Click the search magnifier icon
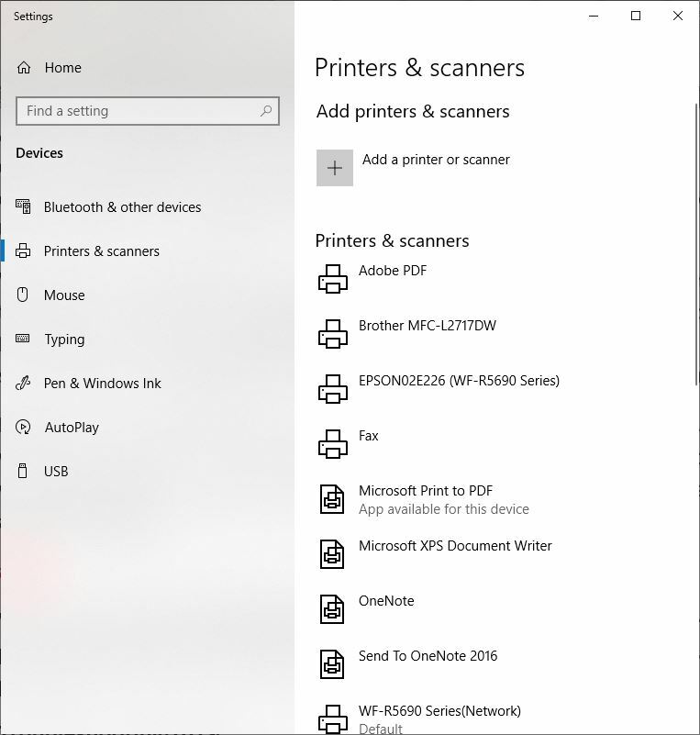The height and width of the screenshot is (735, 700). [x=266, y=111]
